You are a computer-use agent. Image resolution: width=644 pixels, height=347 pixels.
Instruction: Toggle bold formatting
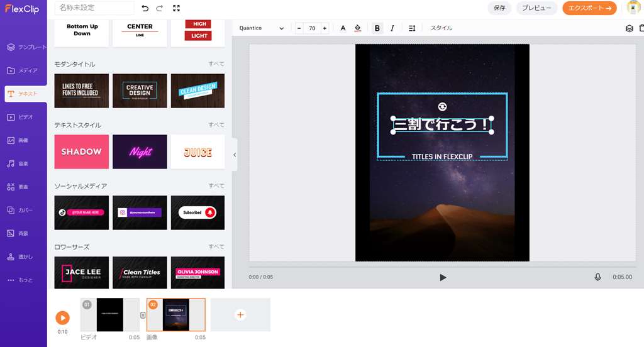click(377, 28)
